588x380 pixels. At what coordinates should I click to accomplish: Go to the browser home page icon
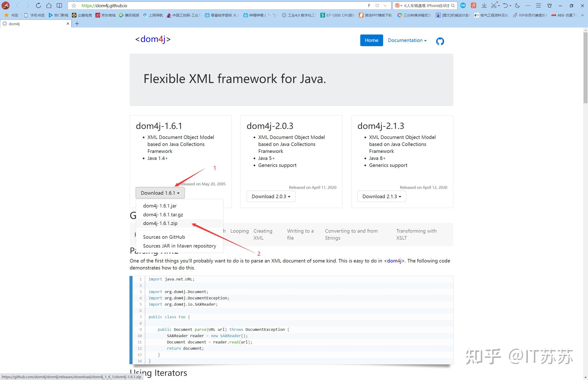49,5
